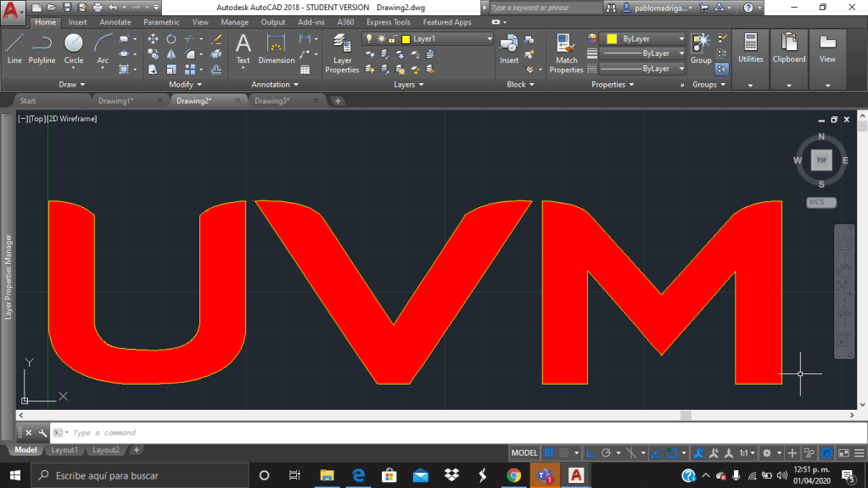Click the Group objects tool
The height and width of the screenshot is (488, 868).
[x=701, y=49]
